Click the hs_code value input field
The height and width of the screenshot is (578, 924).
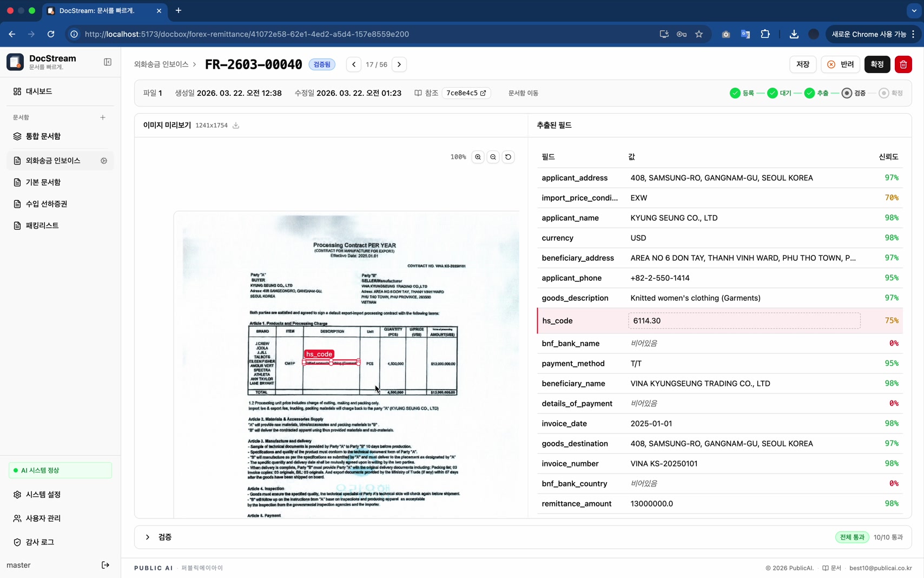(x=744, y=321)
